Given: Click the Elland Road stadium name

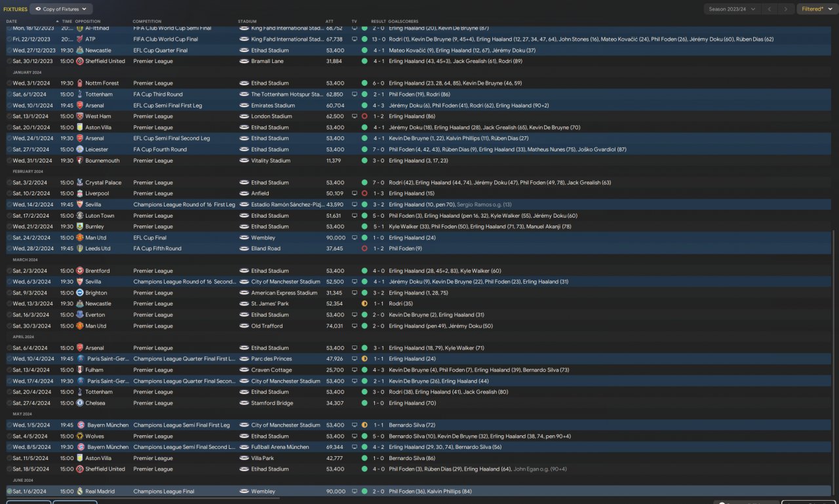Looking at the screenshot, I should 265,249.
